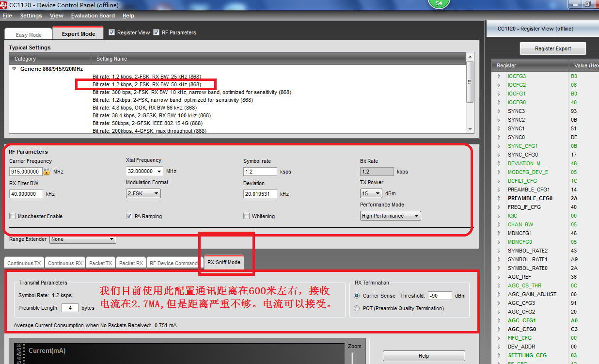599x364 pixels.
Task: Expand the AGC_CFG1 register row
Action: (499, 320)
